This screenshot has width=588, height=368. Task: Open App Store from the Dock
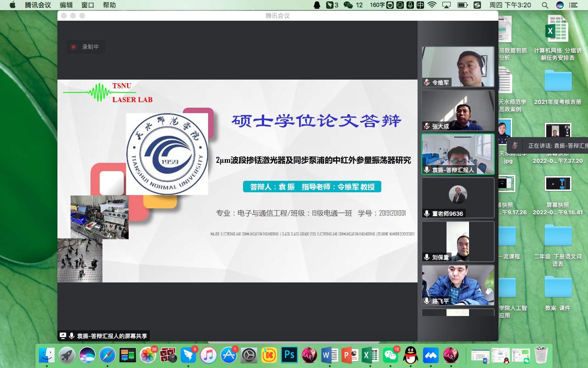pyautogui.click(x=229, y=355)
